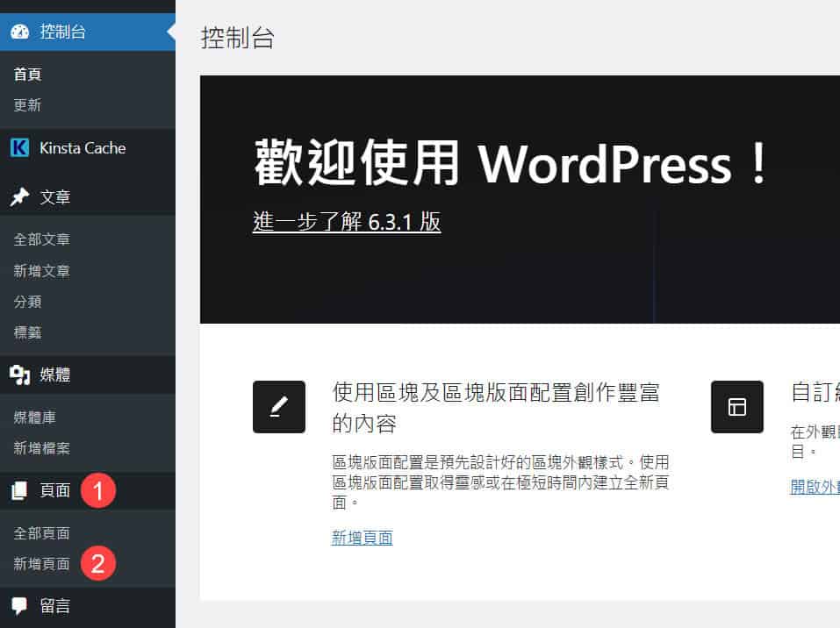Click the 控制台 page title
This screenshot has height=628, width=840.
click(237, 38)
